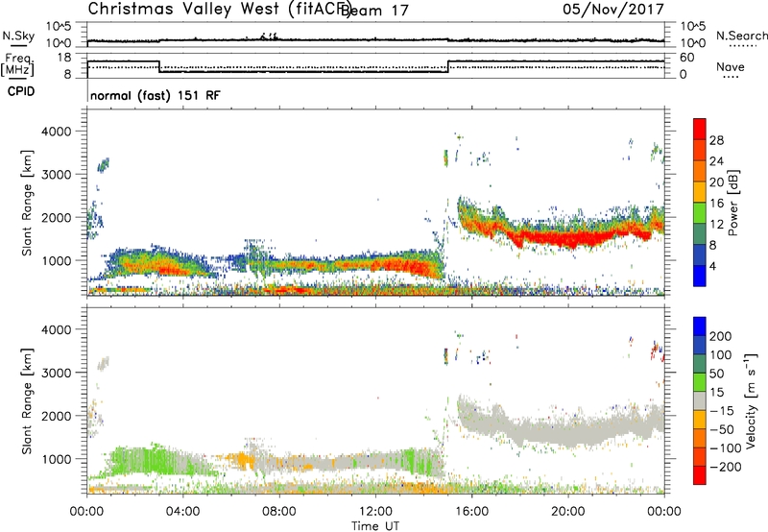Click the 'Time UT' axis label
This screenshot has width=768, height=532.
point(375,525)
